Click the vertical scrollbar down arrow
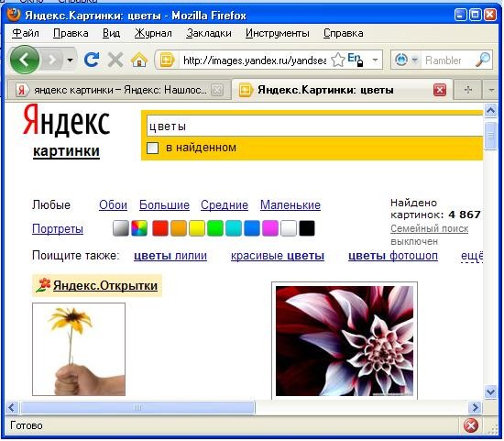Screen dimensions: 504x441 (490, 392)
